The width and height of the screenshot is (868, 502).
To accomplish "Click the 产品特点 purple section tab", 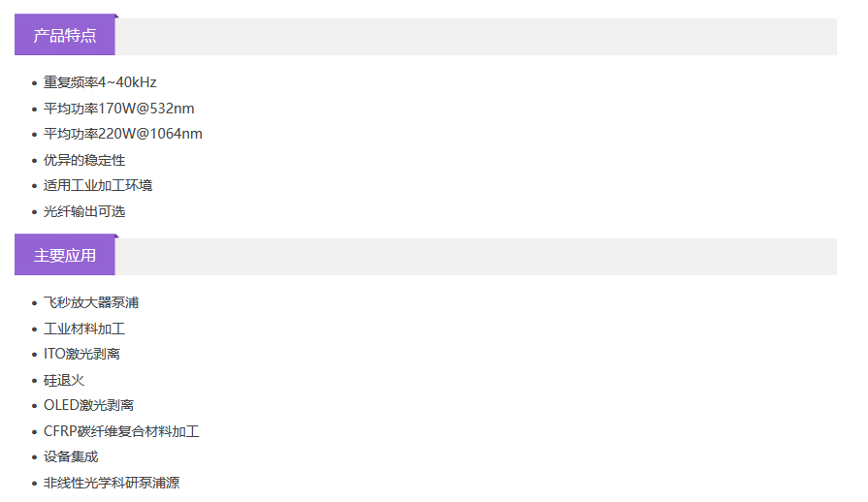I will (65, 36).
